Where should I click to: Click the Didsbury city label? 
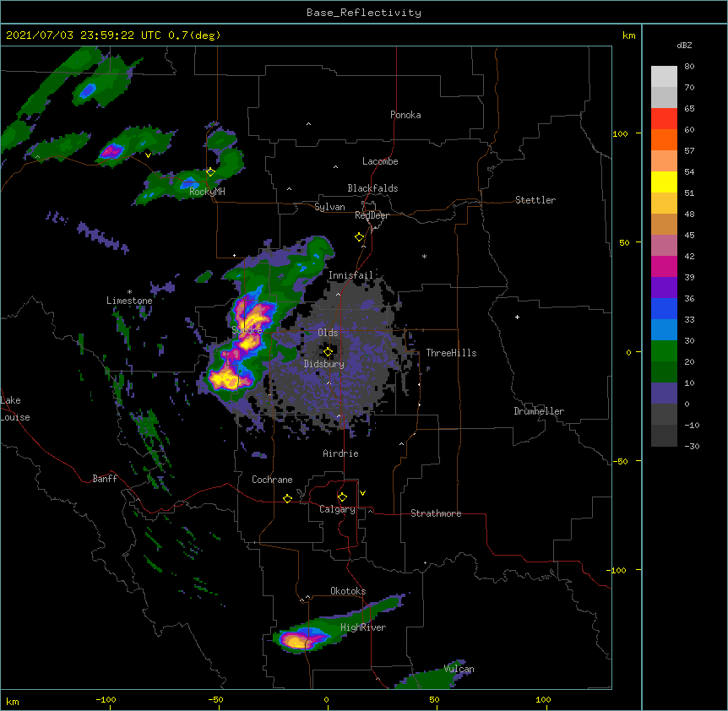tap(324, 364)
